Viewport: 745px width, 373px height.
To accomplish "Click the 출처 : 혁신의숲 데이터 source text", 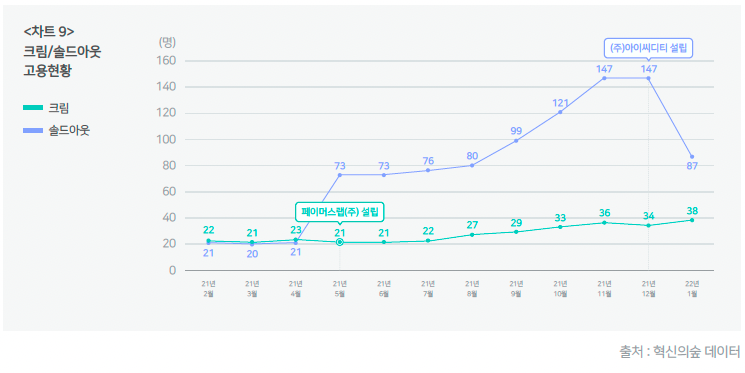I will (x=679, y=352).
